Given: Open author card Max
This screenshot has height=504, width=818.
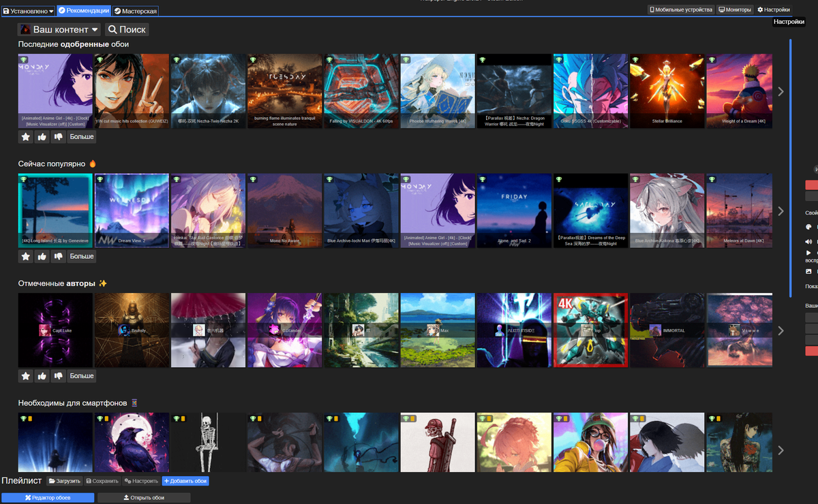Looking at the screenshot, I should pyautogui.click(x=438, y=330).
